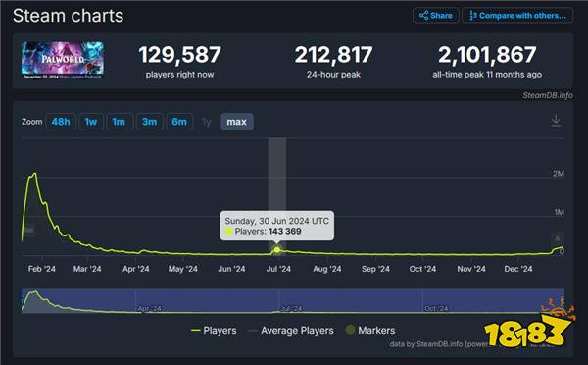The image size is (588, 365).
Task: Click the highlighted 30 Jun data point
Action: tap(276, 250)
